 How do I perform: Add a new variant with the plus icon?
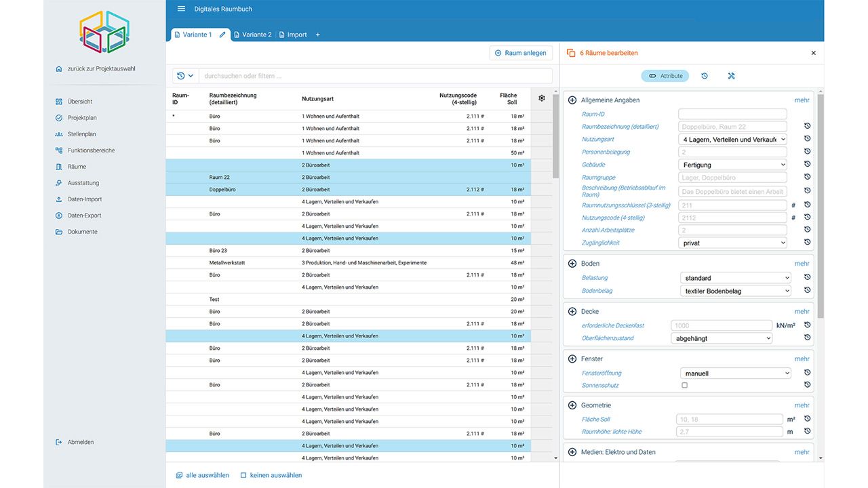(x=318, y=35)
